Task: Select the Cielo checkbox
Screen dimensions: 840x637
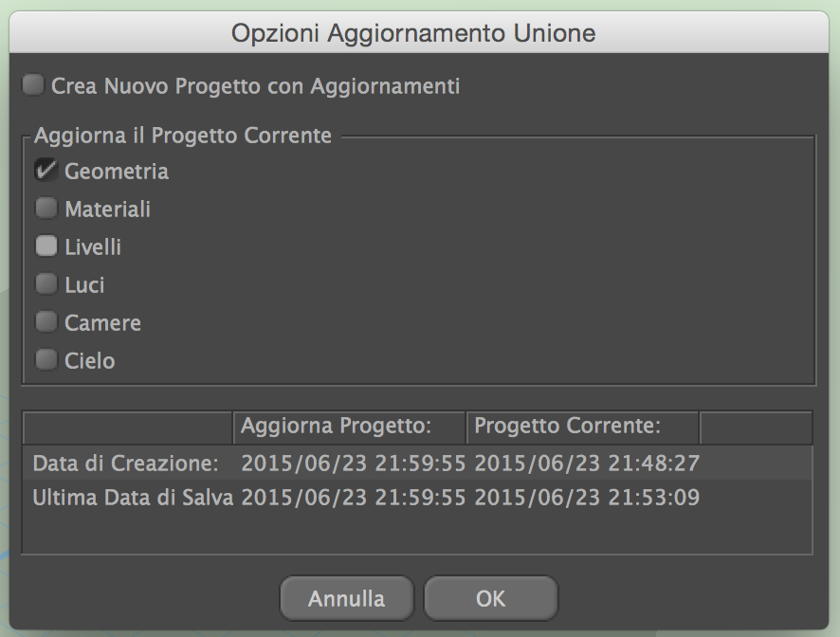Action: tap(46, 360)
